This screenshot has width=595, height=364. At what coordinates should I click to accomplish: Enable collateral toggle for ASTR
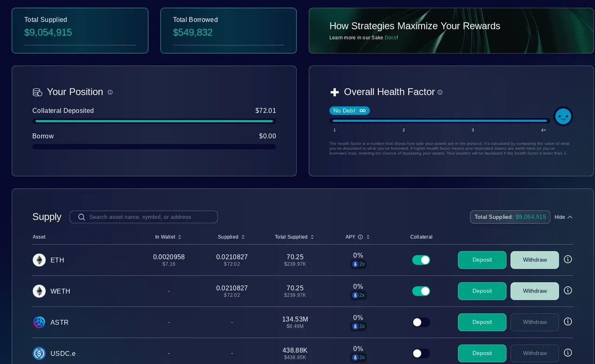421,322
